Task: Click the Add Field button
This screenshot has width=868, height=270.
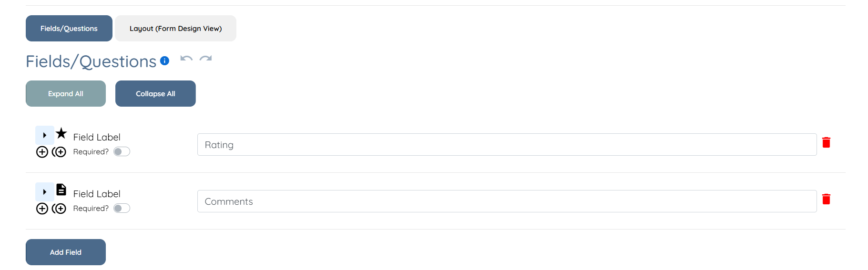Action: coord(66,252)
